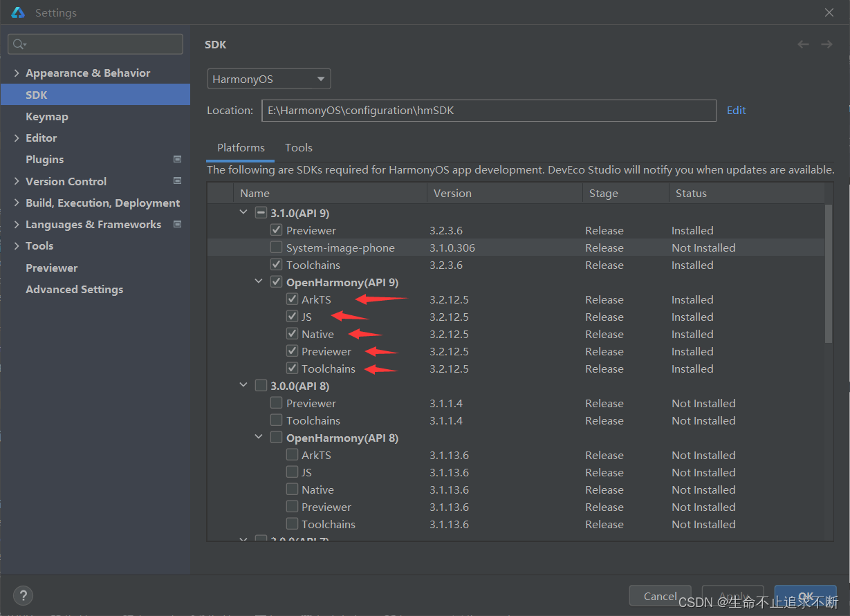Toggle the 3.1.0(API 9) group checkbox

[x=261, y=213]
